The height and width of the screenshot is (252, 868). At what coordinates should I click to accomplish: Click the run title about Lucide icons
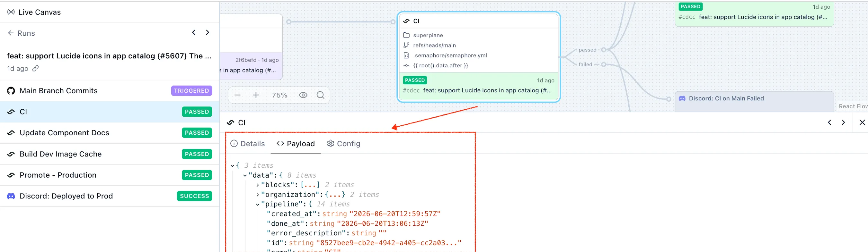109,56
